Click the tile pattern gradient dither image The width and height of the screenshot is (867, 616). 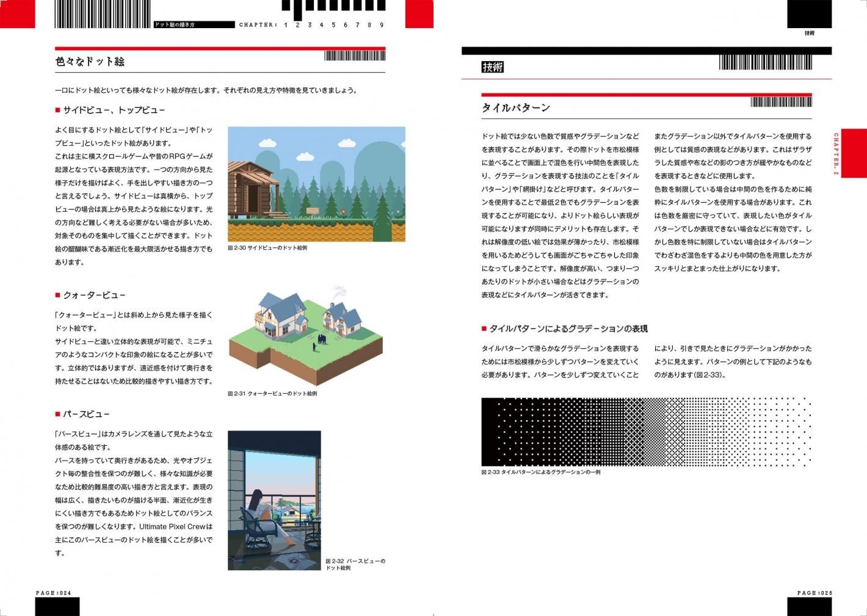647,432
